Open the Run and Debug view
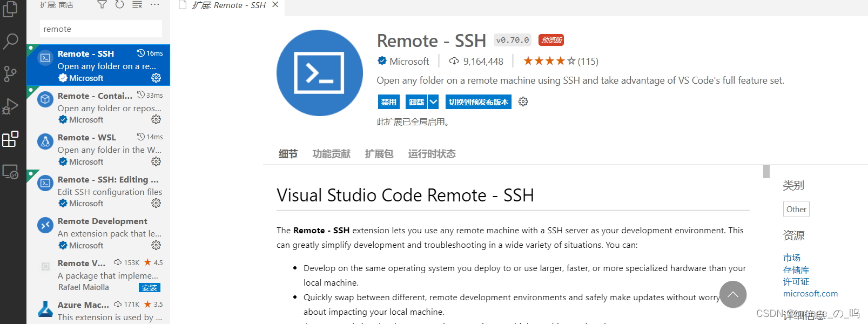The width and height of the screenshot is (868, 324). 10,106
